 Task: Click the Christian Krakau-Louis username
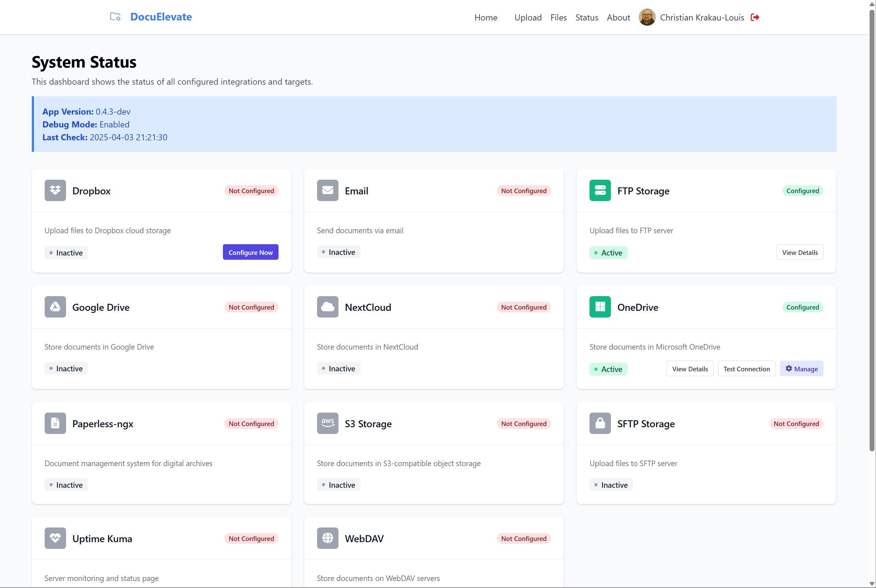[702, 18]
